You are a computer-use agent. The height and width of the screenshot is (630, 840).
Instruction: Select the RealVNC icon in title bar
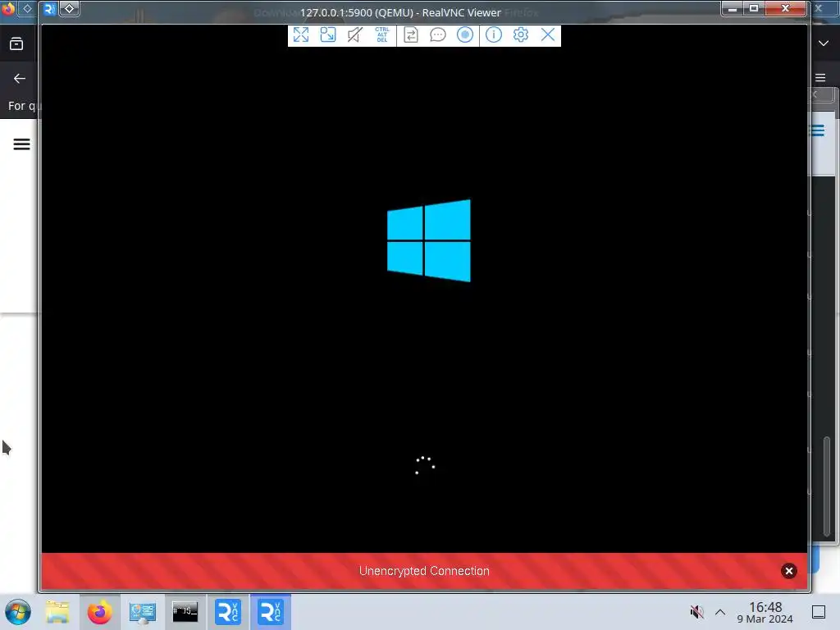pyautogui.click(x=49, y=8)
